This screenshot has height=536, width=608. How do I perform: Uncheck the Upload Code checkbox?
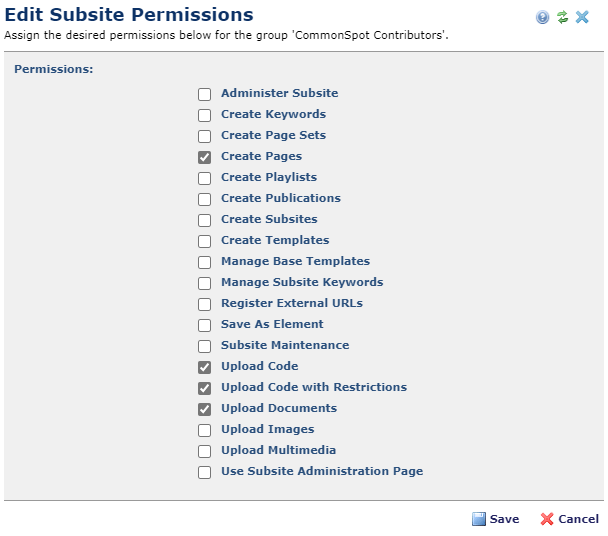[x=205, y=367]
